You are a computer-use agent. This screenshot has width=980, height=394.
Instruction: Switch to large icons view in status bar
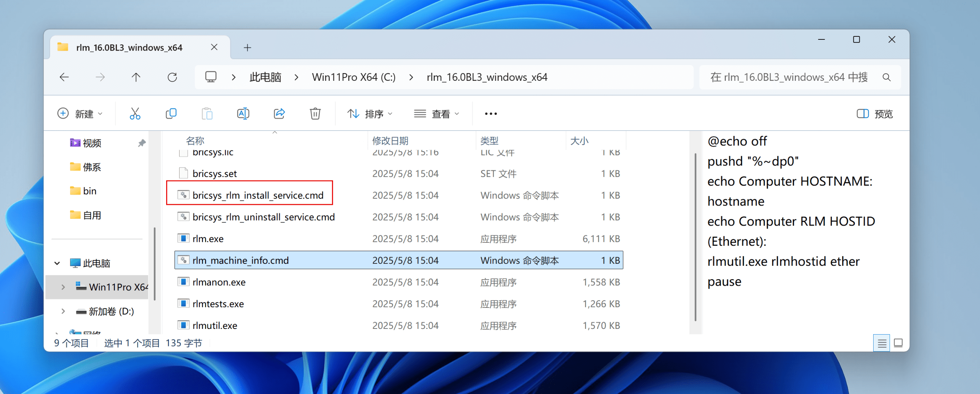click(x=898, y=343)
